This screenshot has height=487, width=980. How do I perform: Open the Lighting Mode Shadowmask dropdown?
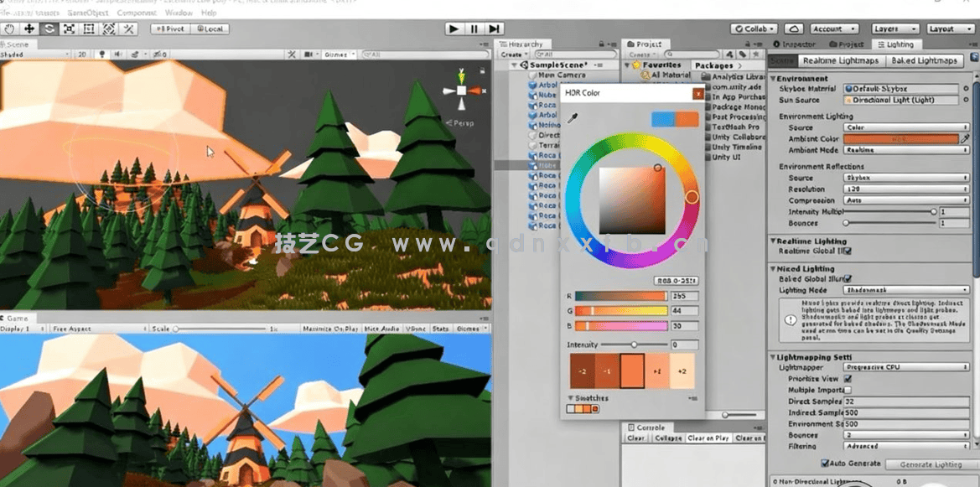[906, 290]
